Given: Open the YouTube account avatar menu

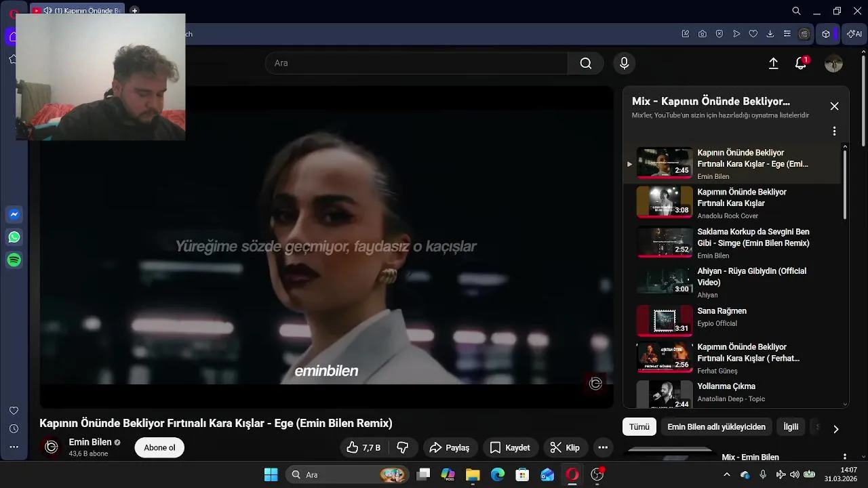Looking at the screenshot, I should click(x=833, y=64).
